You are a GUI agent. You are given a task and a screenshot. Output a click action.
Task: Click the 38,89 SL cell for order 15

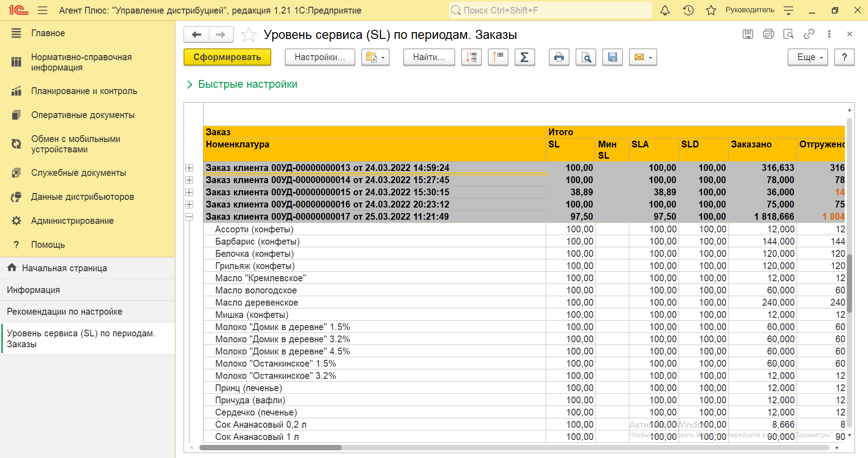571,192
